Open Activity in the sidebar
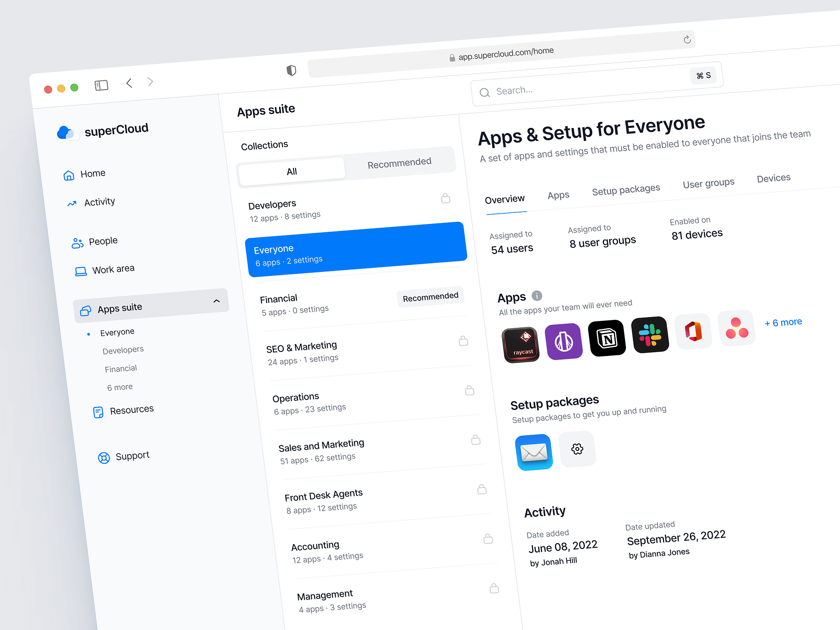Viewport: 840px width, 630px height. pyautogui.click(x=91, y=202)
